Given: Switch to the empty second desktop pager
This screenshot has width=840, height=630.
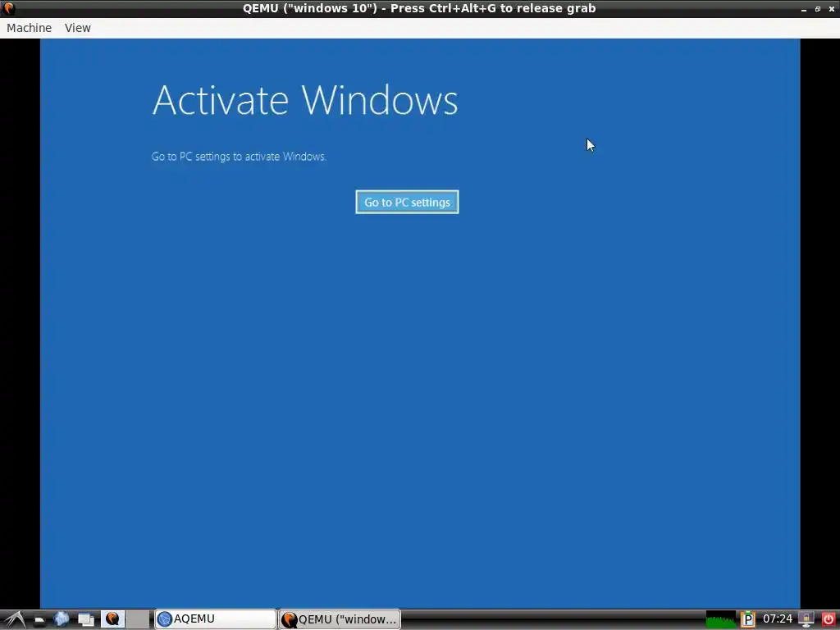Looking at the screenshot, I should click(x=138, y=619).
